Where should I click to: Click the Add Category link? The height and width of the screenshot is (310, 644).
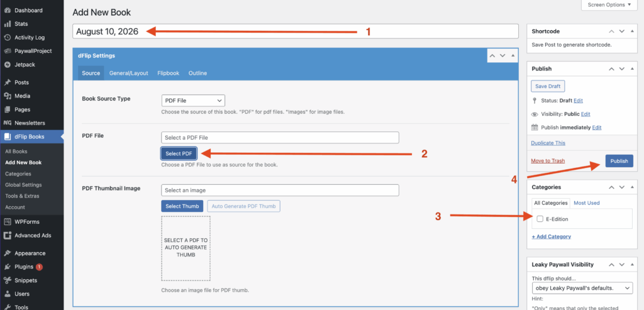[x=552, y=236]
